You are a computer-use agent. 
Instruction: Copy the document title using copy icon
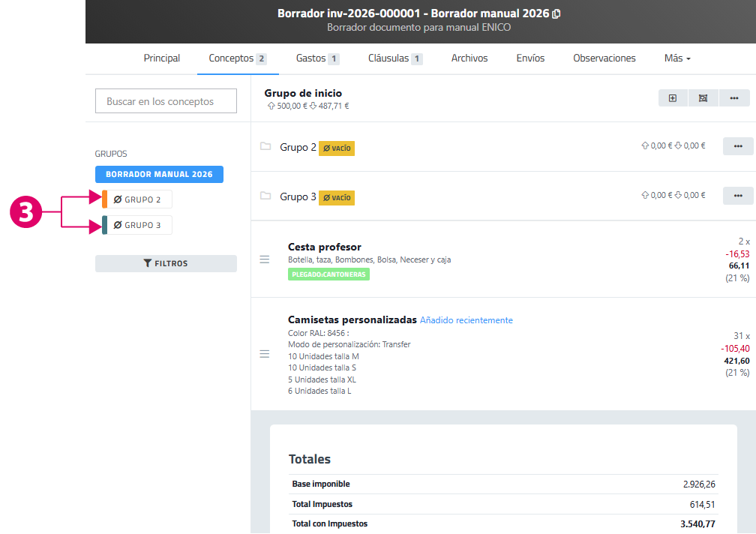click(556, 13)
